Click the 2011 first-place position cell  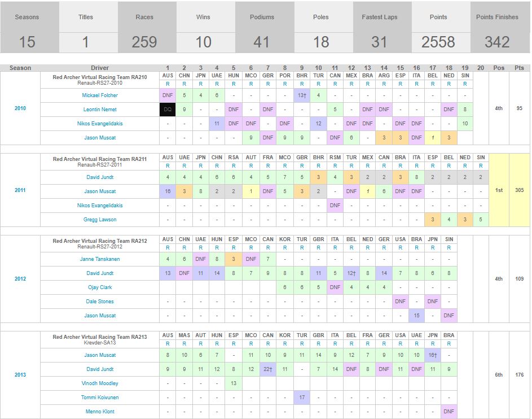click(x=499, y=190)
